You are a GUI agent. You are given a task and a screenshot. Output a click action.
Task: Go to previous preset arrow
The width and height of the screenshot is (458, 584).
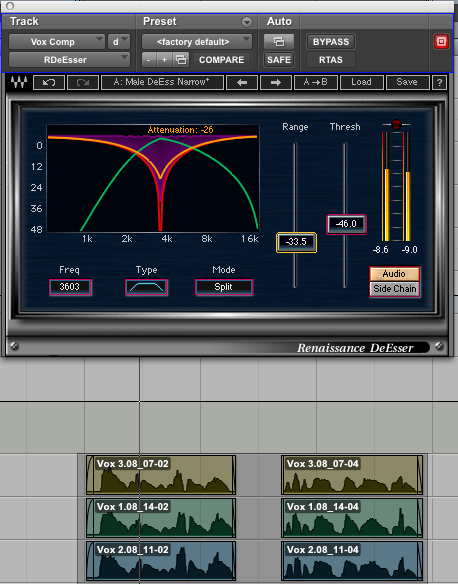pyautogui.click(x=242, y=82)
